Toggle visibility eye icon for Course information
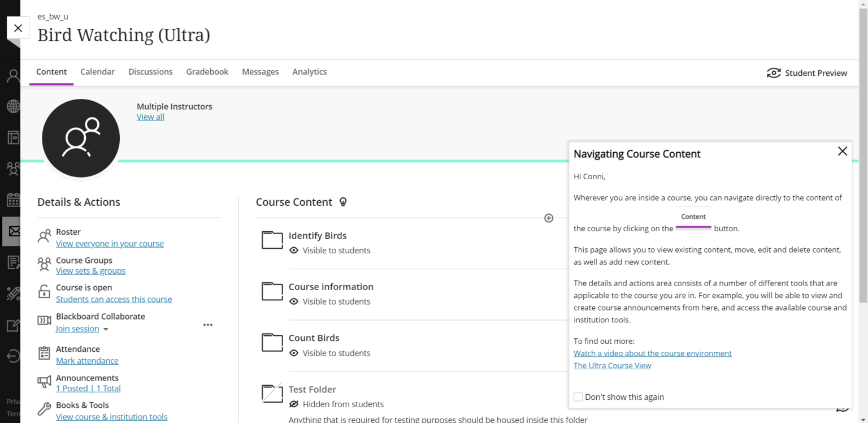This screenshot has height=423, width=868. click(294, 301)
